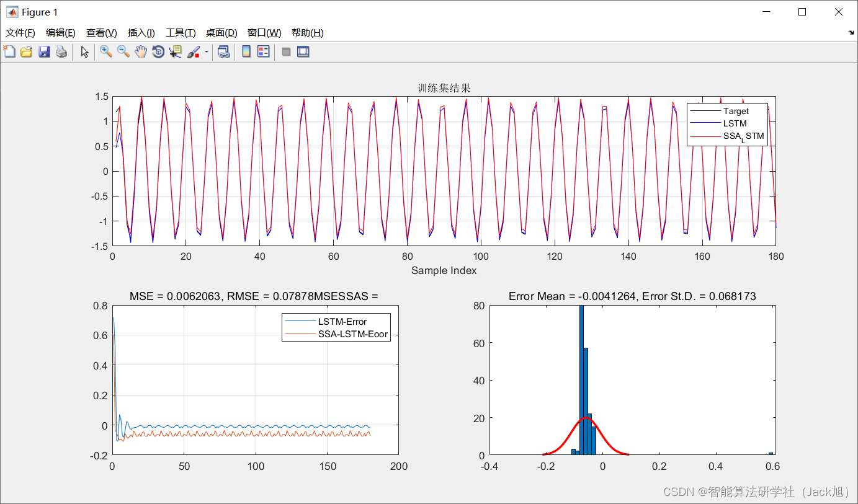Insert legend via the toolbar icon
The width and height of the screenshot is (858, 504).
tap(264, 52)
